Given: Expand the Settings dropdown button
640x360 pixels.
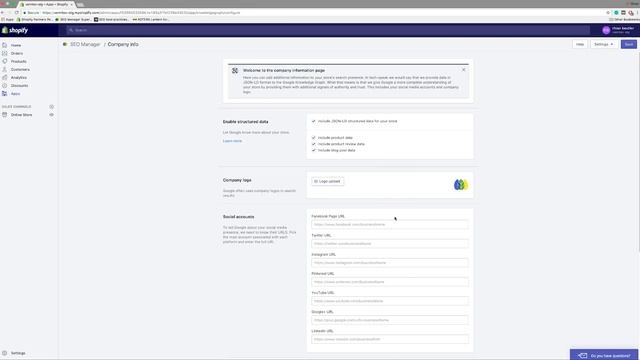Looking at the screenshot, I should coord(604,44).
